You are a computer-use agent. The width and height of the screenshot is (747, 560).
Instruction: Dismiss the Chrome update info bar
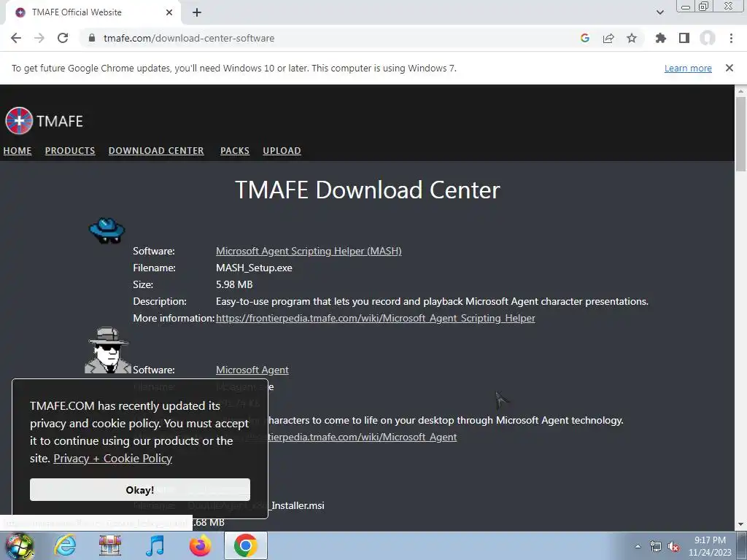pos(729,68)
